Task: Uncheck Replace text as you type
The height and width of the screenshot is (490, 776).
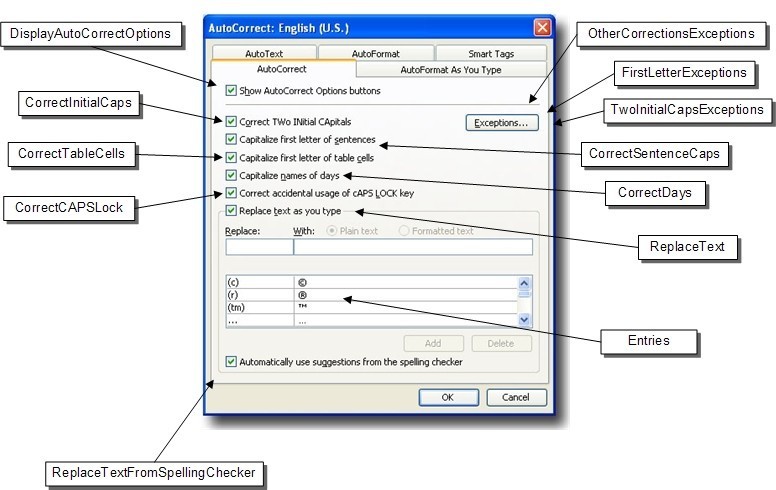Action: tap(231, 210)
